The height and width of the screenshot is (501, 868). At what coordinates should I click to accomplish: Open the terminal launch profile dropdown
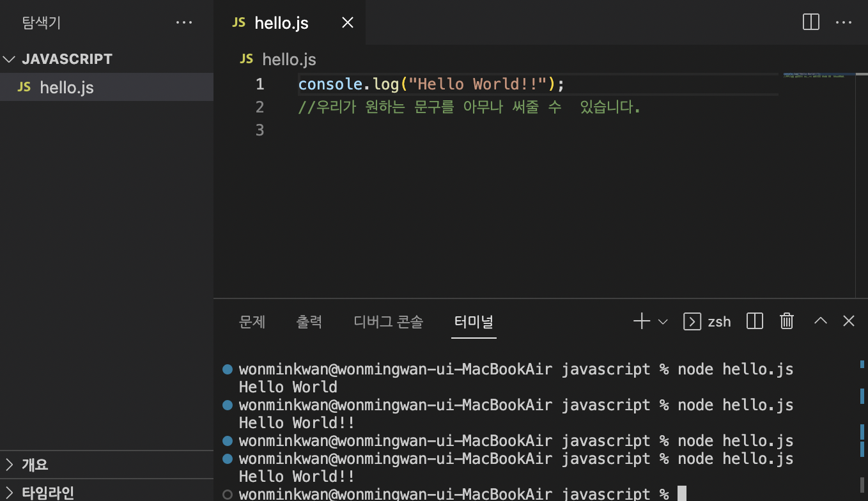coord(663,321)
